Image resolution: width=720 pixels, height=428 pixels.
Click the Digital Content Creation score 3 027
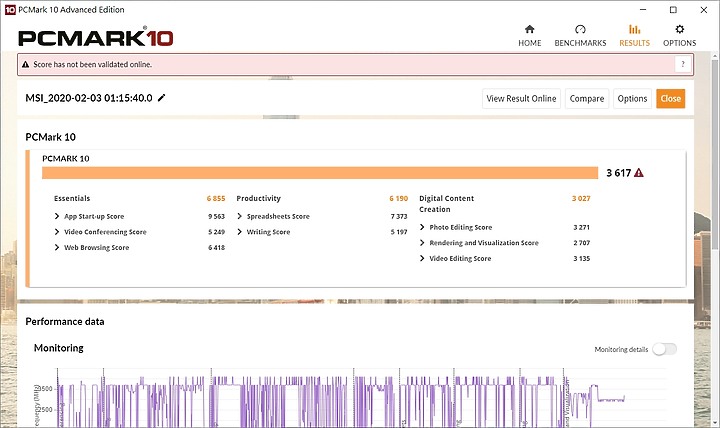(x=581, y=198)
